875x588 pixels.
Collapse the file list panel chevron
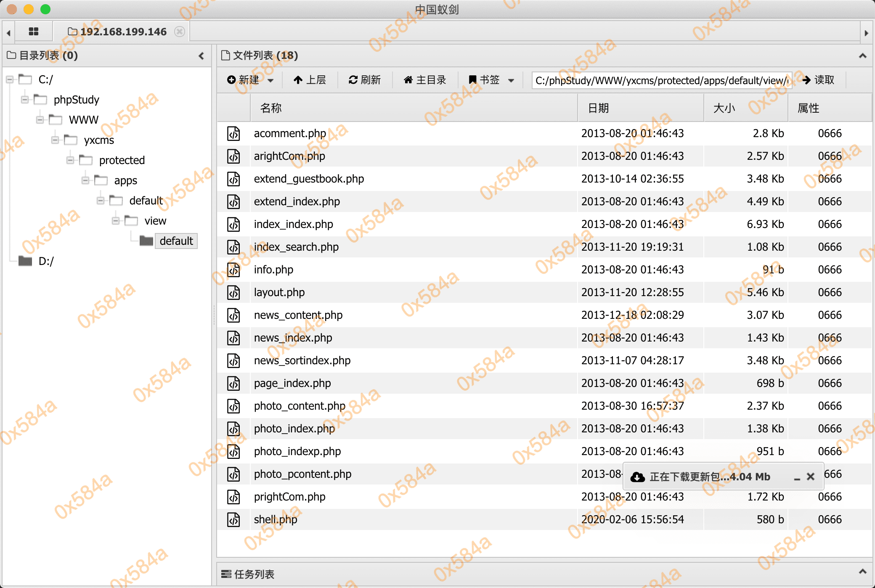click(x=862, y=56)
